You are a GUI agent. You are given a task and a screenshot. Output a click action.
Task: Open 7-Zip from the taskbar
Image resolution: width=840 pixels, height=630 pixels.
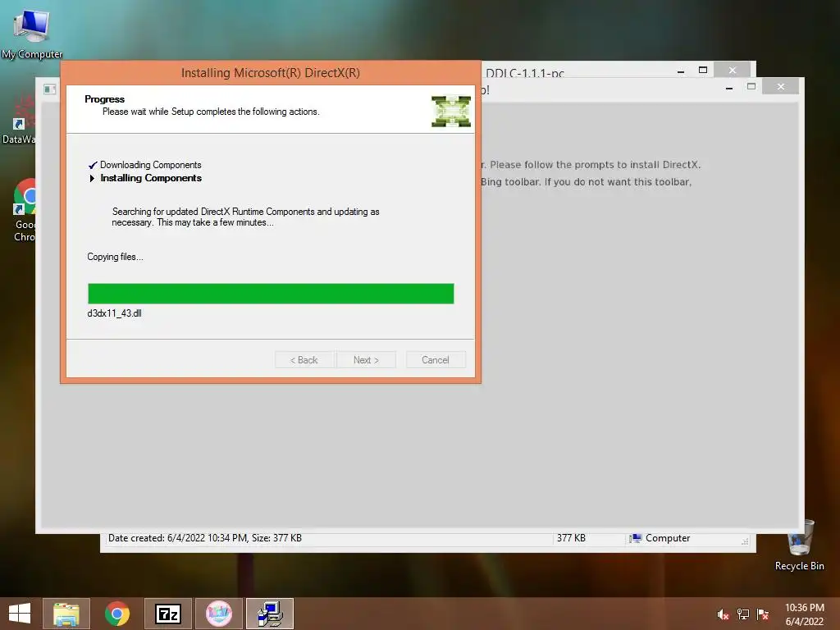(167, 614)
